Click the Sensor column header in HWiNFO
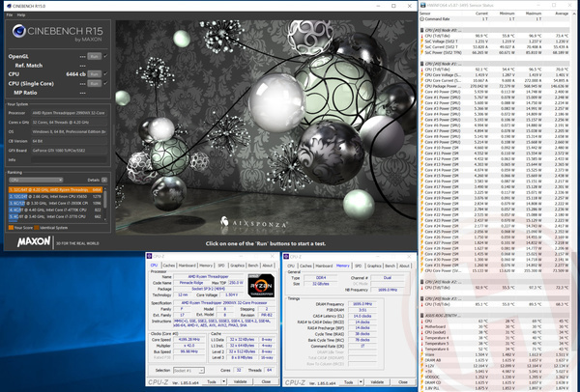 tap(425, 14)
